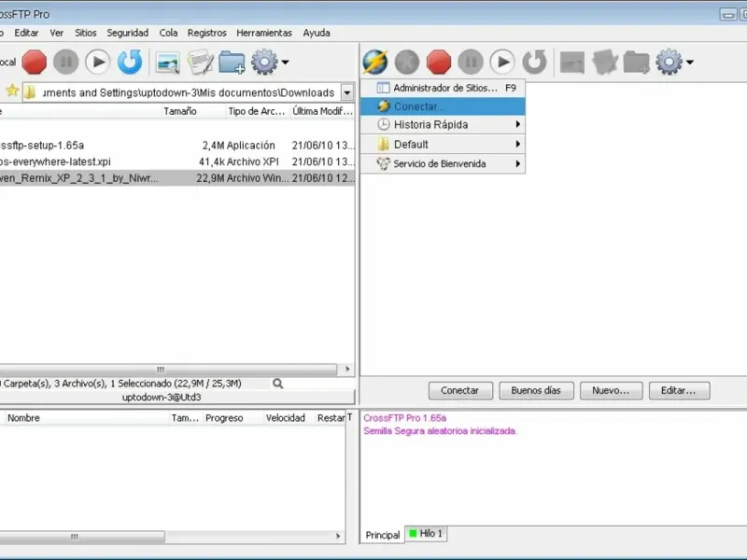This screenshot has height=560, width=747.
Task: Open the Cola menu
Action: click(x=168, y=33)
